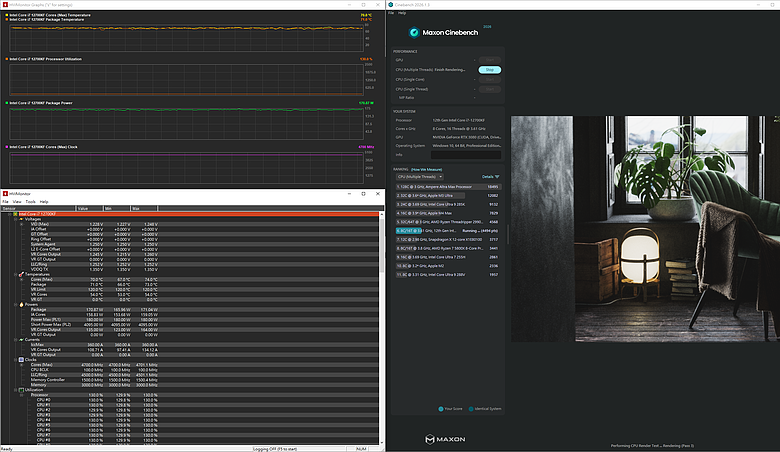Click the HWMonitor sensor list vertical scrollbar

[x=382, y=328]
